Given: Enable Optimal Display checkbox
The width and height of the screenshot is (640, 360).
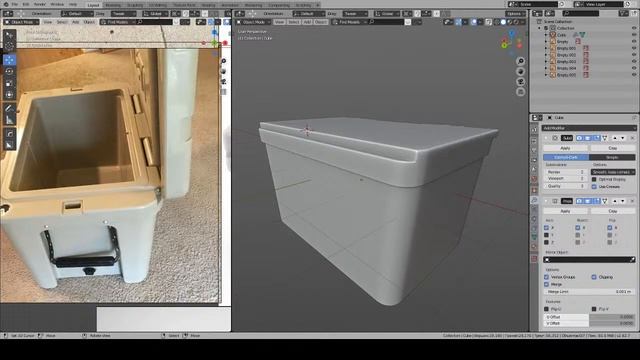Looking at the screenshot, I should point(594,179).
